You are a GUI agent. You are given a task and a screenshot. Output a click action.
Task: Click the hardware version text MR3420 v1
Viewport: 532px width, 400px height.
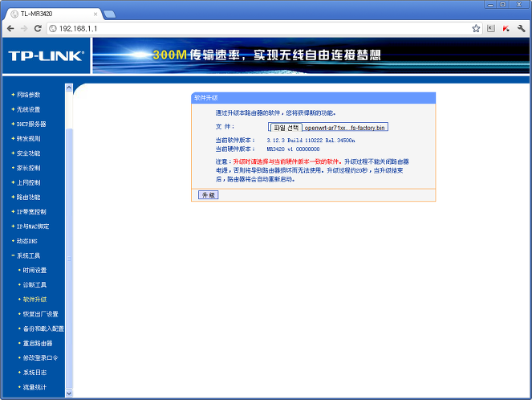[293, 149]
